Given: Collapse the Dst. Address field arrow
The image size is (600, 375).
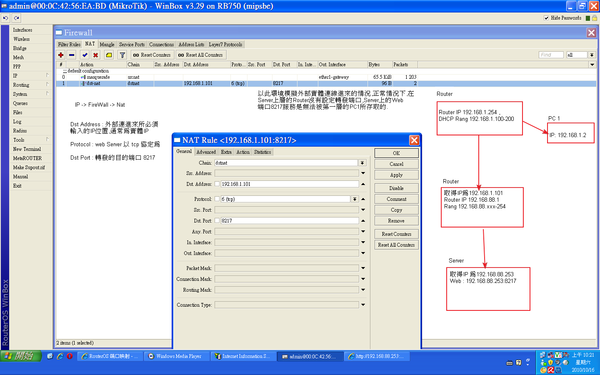Looking at the screenshot, I should [363, 184].
